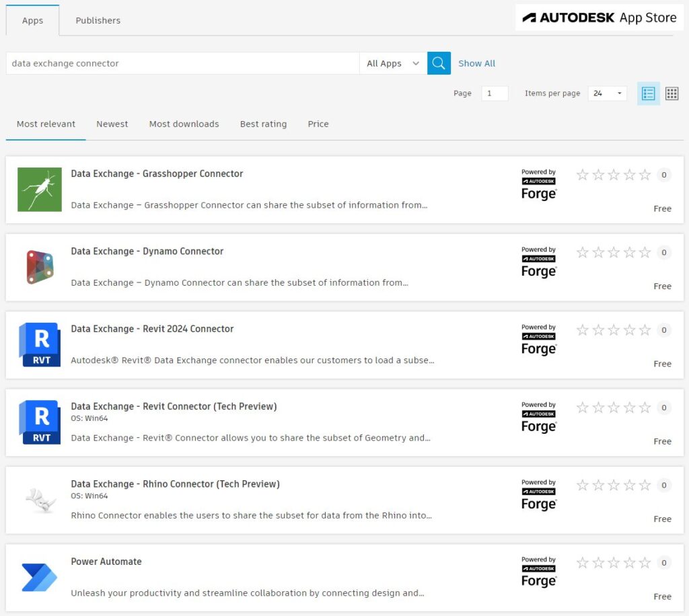689x616 pixels.
Task: Click Revit 2024 Connector RVT icon
Action: coord(40,345)
